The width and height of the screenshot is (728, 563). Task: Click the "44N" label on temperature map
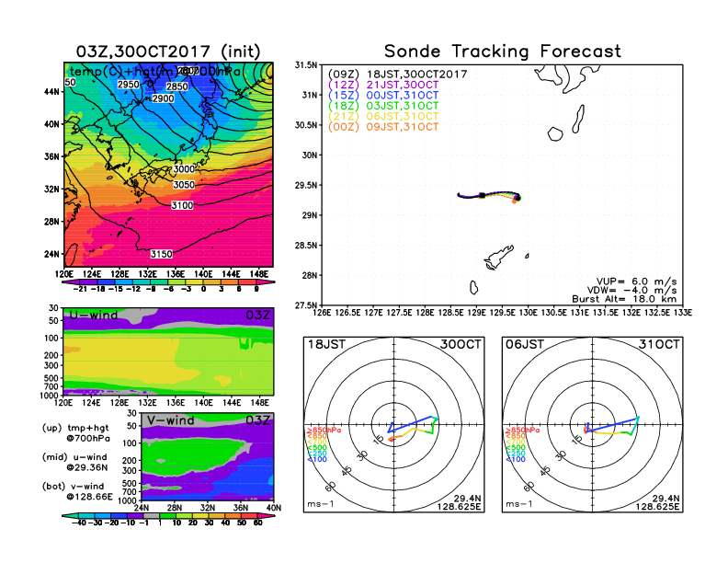click(x=51, y=92)
